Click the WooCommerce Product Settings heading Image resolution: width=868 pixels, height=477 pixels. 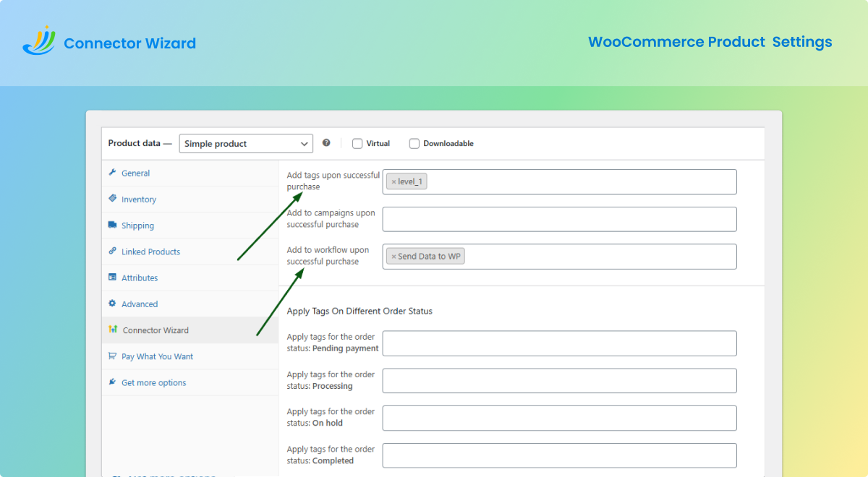point(710,42)
